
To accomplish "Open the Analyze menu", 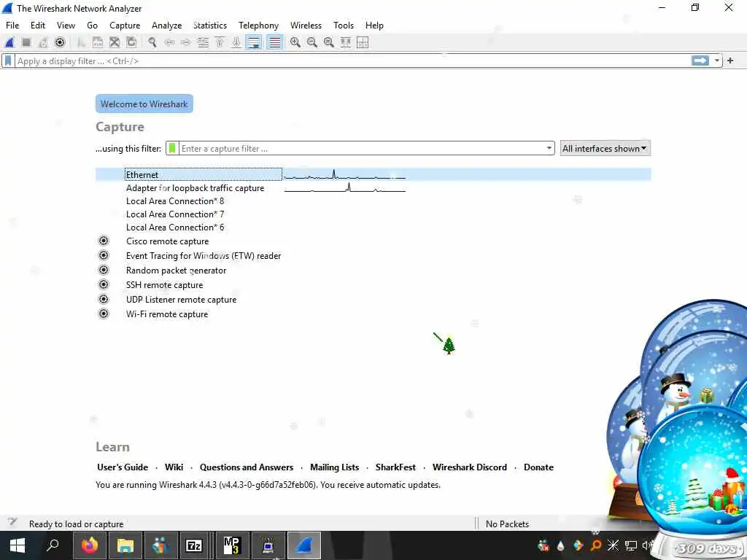I will (167, 26).
